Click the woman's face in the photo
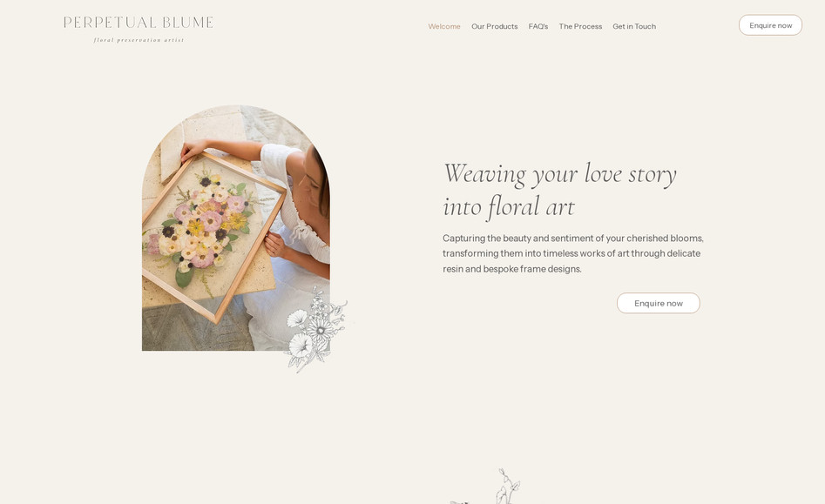 coord(314,183)
